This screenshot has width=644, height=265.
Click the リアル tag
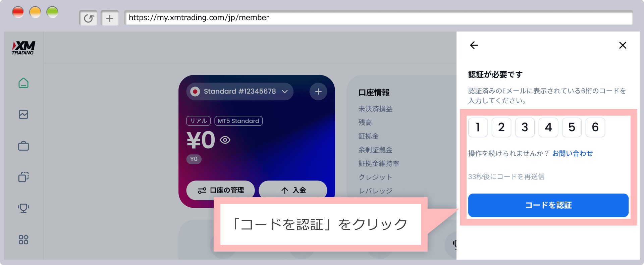[199, 121]
